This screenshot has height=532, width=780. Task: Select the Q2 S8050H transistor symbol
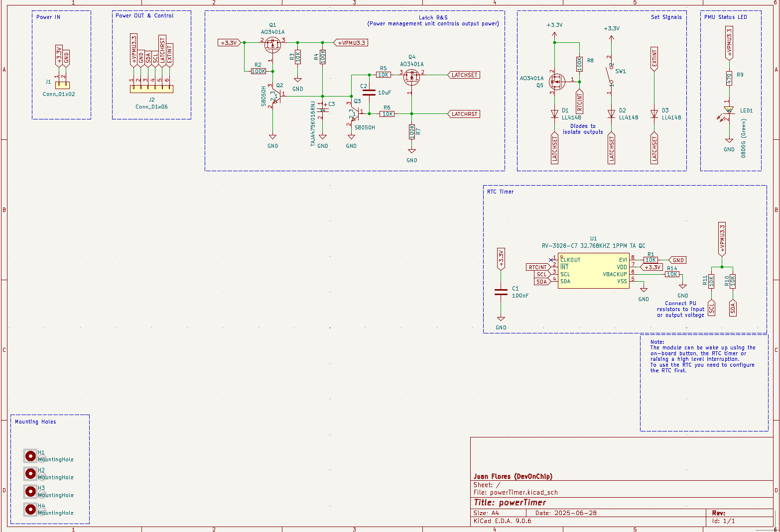click(275, 97)
